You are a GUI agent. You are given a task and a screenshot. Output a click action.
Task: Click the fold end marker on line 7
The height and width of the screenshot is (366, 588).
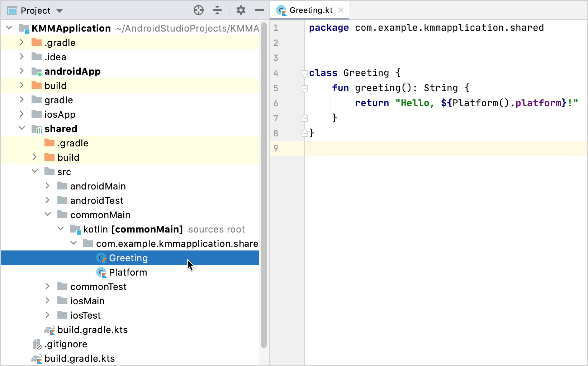tap(305, 118)
